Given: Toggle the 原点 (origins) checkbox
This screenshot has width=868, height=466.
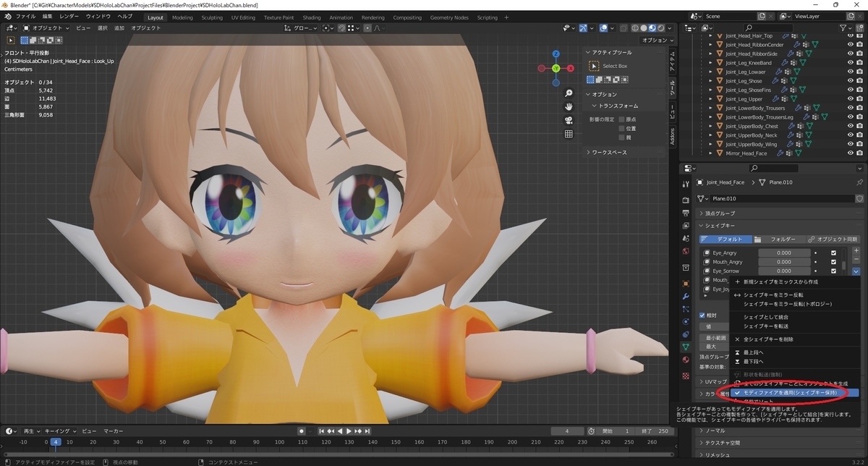Looking at the screenshot, I should click(621, 119).
